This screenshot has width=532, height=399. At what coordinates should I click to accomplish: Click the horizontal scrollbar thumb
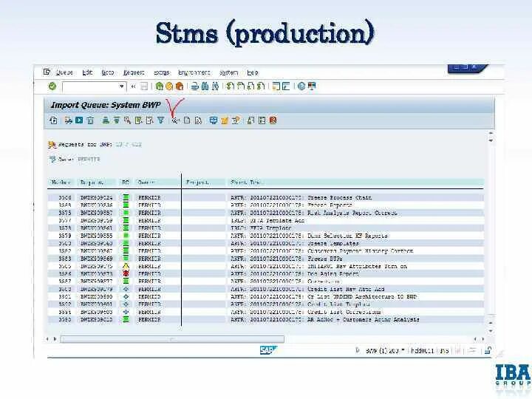pos(172,338)
